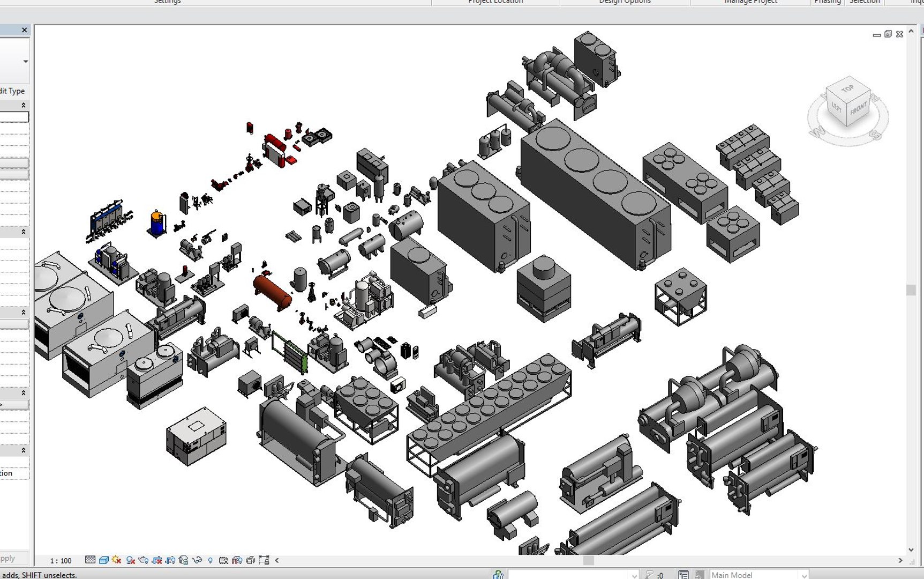Click the Edit Type button
The width and height of the screenshot is (924, 579).
point(12,91)
